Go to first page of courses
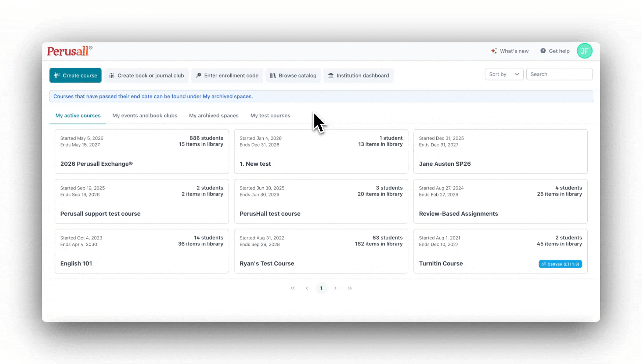Image resolution: width=642 pixels, height=364 pixels. pyautogui.click(x=292, y=288)
